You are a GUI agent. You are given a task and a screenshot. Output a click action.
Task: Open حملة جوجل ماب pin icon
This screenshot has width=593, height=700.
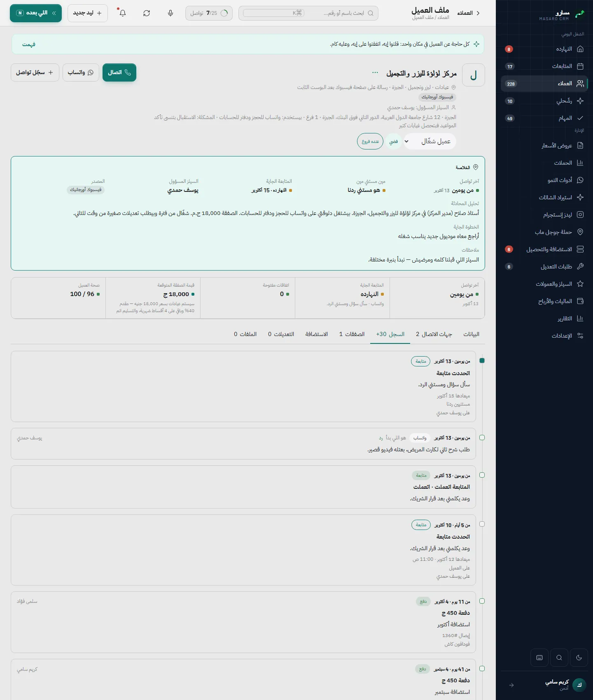(x=580, y=232)
